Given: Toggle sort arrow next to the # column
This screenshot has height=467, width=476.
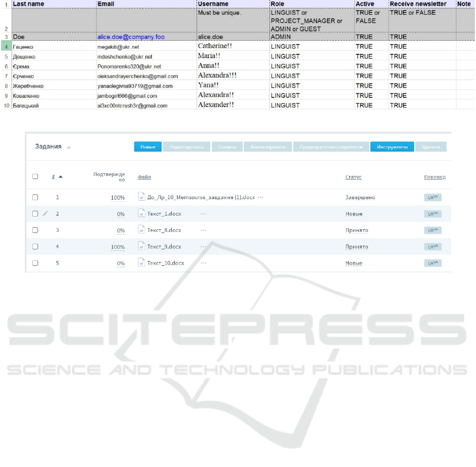Looking at the screenshot, I should [x=60, y=177].
